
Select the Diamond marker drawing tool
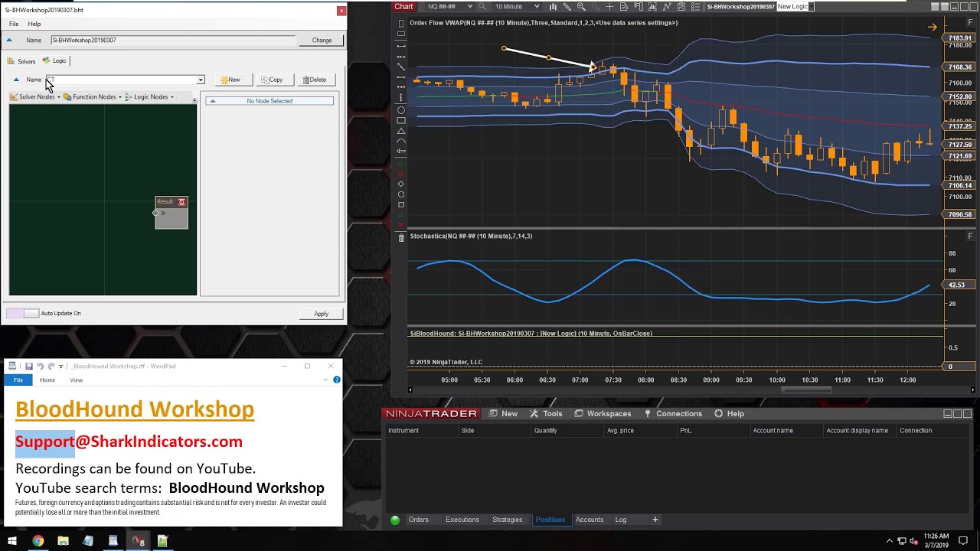point(401,184)
